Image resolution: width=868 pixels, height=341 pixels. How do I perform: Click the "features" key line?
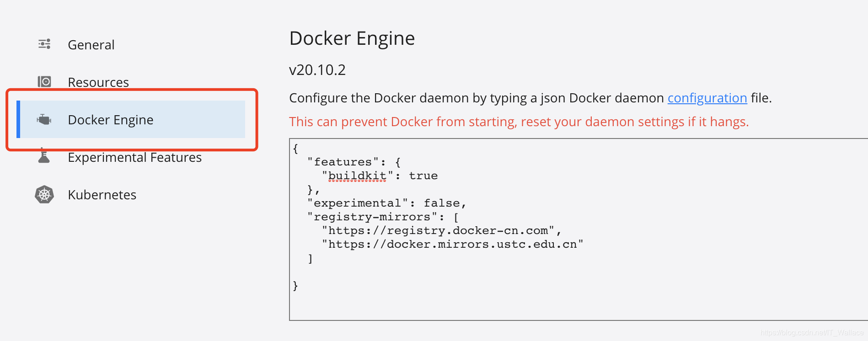click(x=354, y=162)
